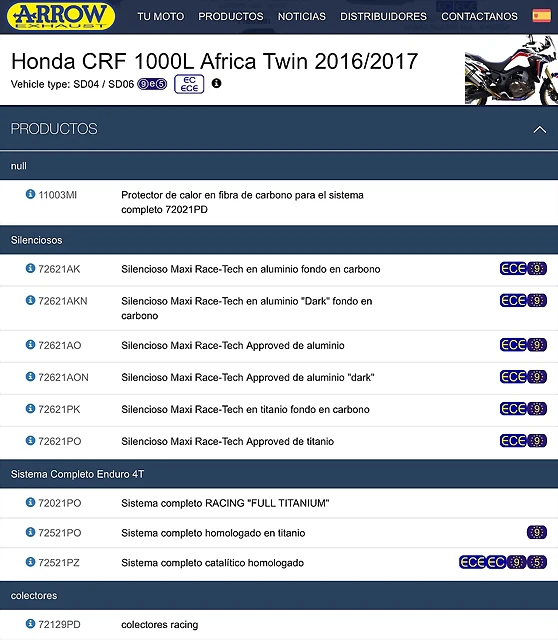Click the black info icon beside EC ECE badge
The width and height of the screenshot is (558, 640).
coord(216,83)
